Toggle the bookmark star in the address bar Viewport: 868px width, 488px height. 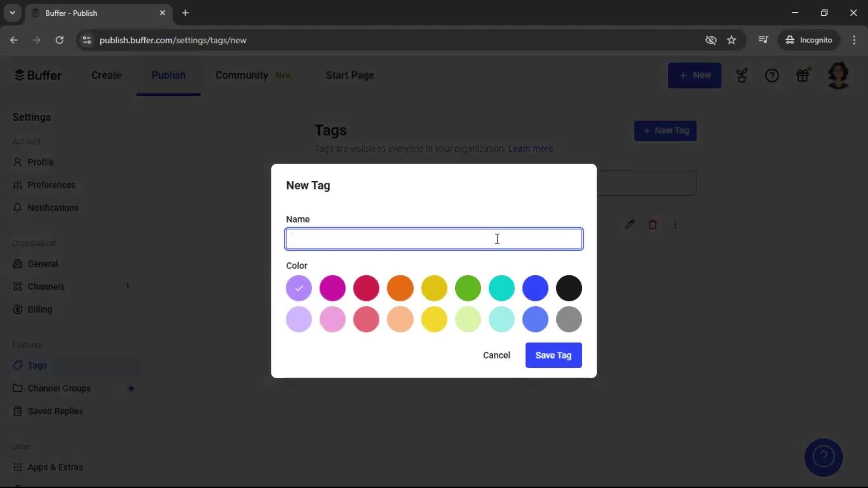731,40
